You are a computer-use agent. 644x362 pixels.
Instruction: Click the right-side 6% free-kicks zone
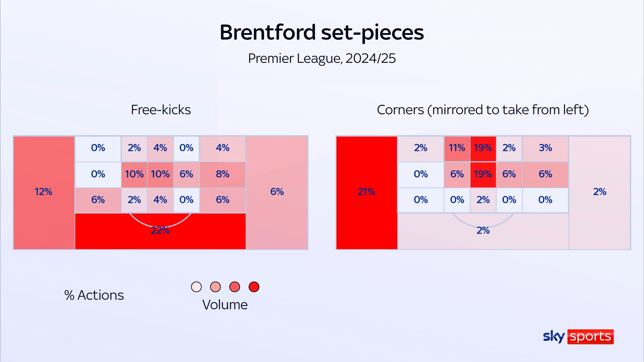[277, 192]
